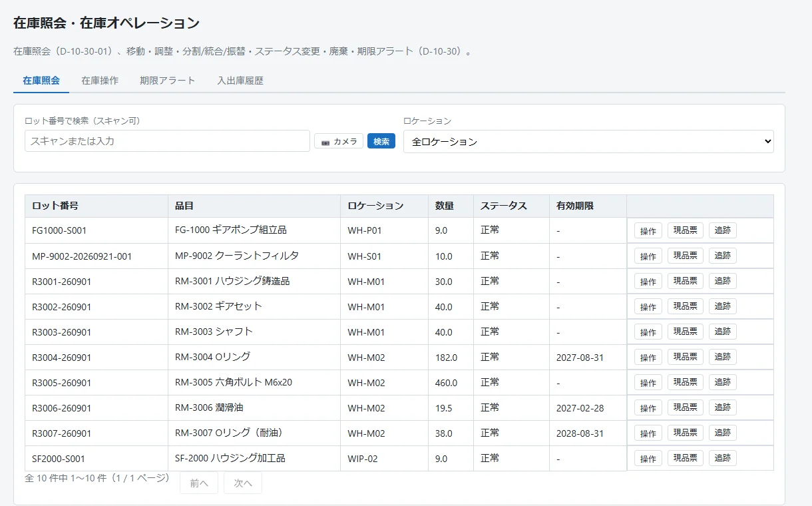Image resolution: width=812 pixels, height=506 pixels.
Task: Click the 品目 column header
Action: point(254,206)
